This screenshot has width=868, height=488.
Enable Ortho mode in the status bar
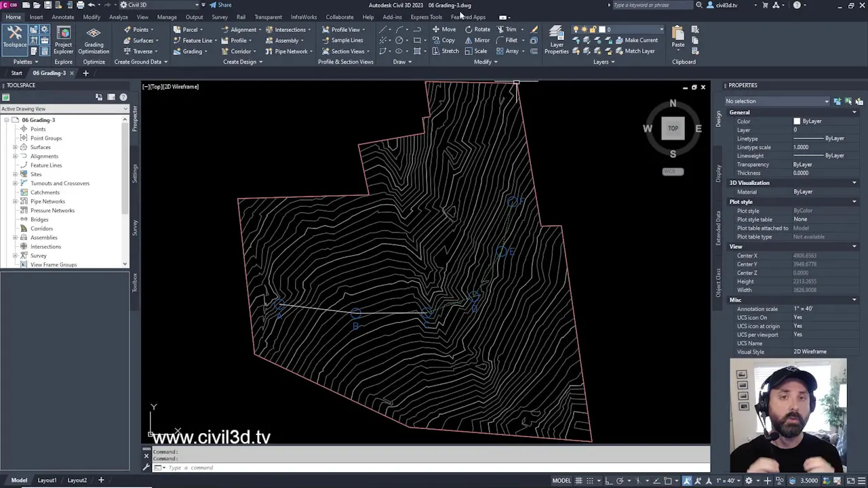pos(608,480)
